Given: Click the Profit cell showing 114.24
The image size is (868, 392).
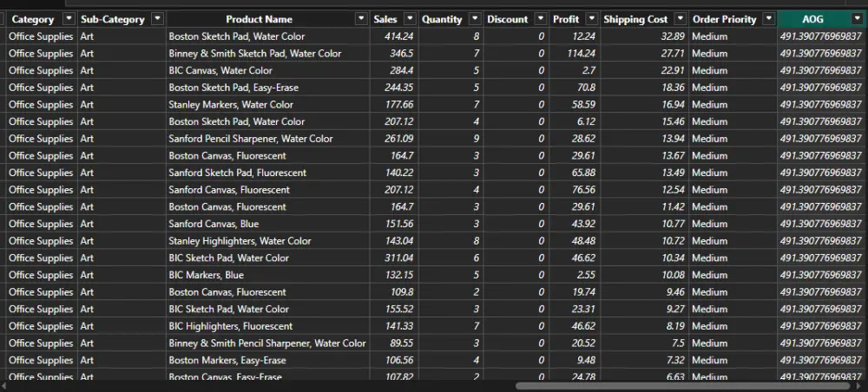Looking at the screenshot, I should click(x=574, y=54).
